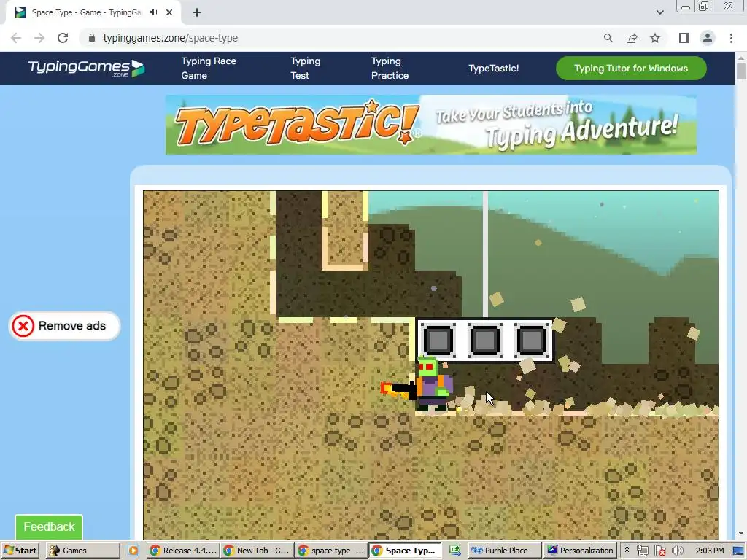Switch to New Tab Chrome taskbar window
This screenshot has height=560, width=747.
(x=257, y=551)
